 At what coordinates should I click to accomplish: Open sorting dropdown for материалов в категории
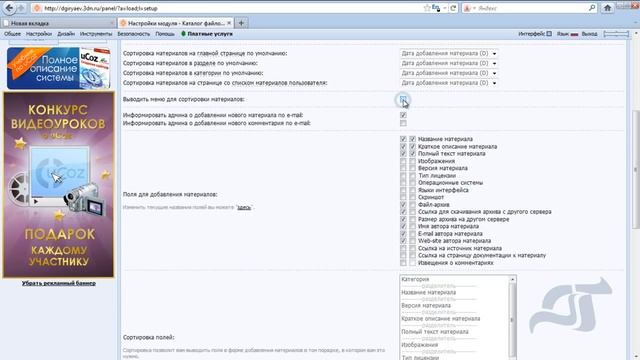pos(449,73)
